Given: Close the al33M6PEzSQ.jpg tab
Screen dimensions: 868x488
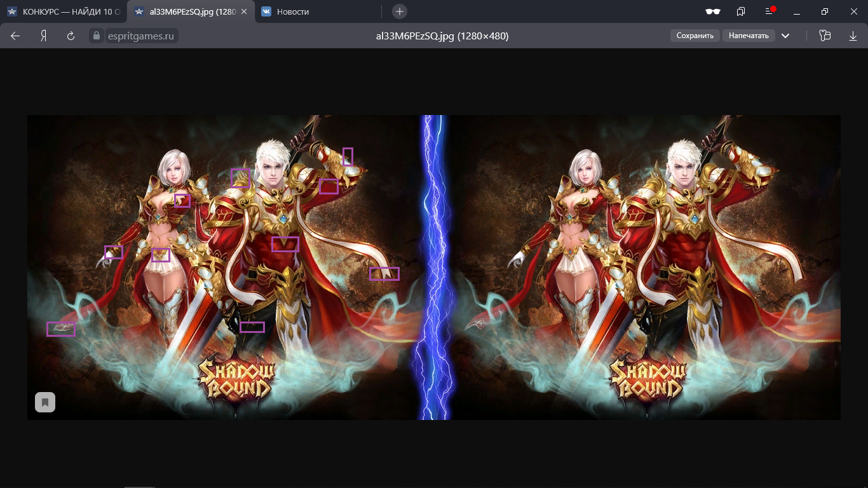Looking at the screenshot, I should (244, 11).
